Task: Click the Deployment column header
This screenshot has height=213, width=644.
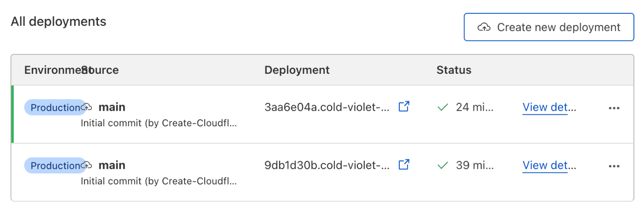Action: click(x=297, y=70)
